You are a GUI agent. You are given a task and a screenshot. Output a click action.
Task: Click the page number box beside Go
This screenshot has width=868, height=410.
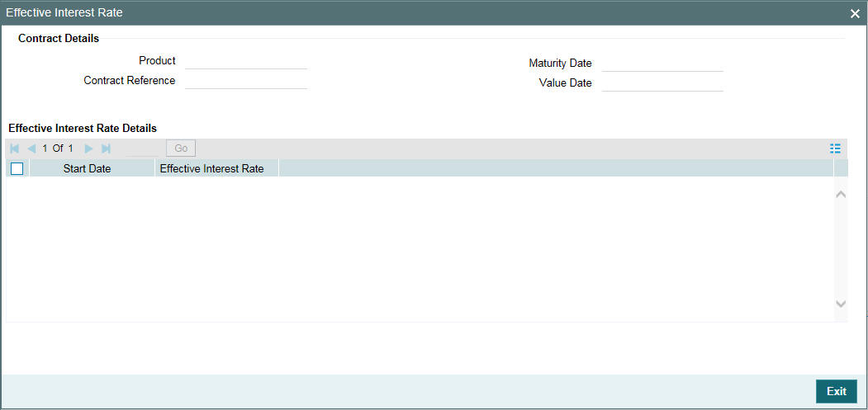click(144, 148)
